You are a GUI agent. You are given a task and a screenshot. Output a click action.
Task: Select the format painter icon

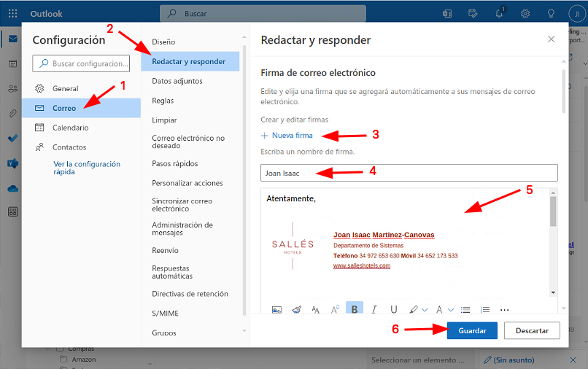pyautogui.click(x=296, y=309)
